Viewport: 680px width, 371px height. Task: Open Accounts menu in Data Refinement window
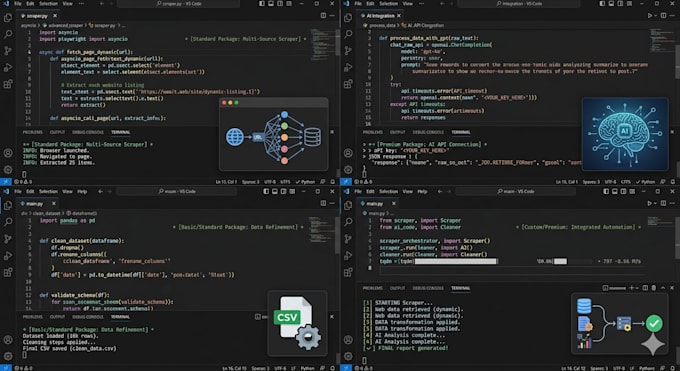click(8, 340)
